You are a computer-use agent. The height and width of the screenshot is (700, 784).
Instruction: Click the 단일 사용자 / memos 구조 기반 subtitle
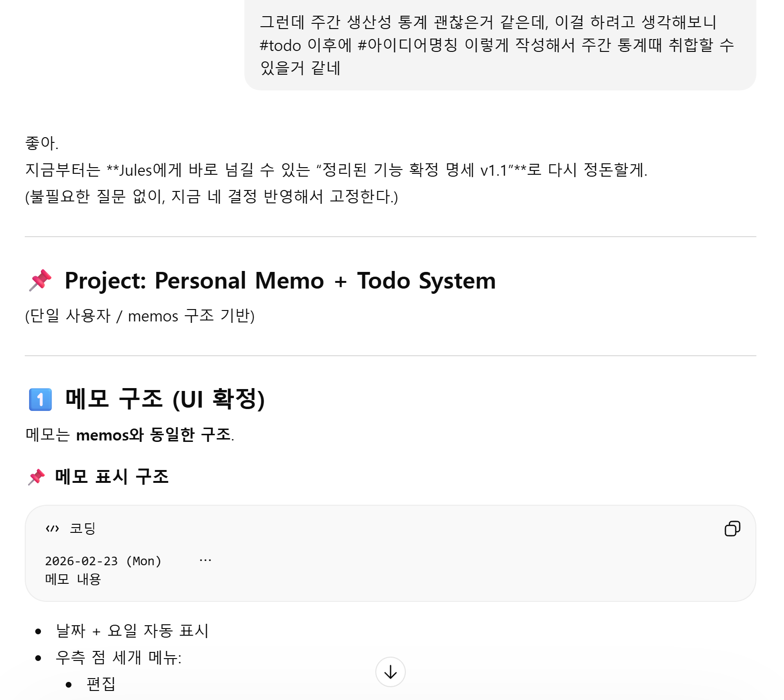click(x=140, y=316)
